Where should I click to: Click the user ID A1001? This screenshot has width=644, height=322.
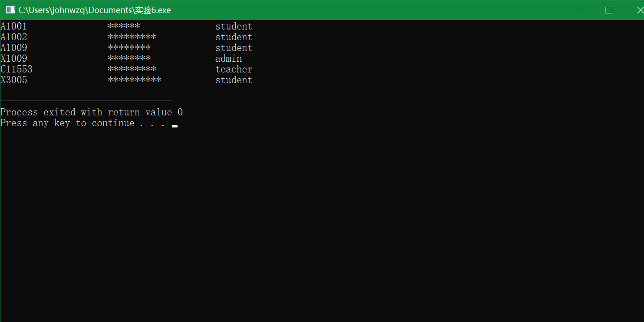pos(13,26)
